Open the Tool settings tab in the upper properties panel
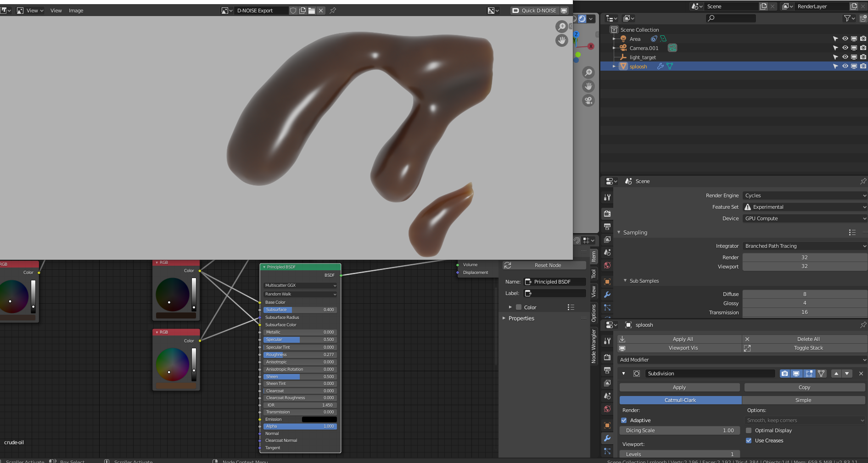 (x=607, y=197)
